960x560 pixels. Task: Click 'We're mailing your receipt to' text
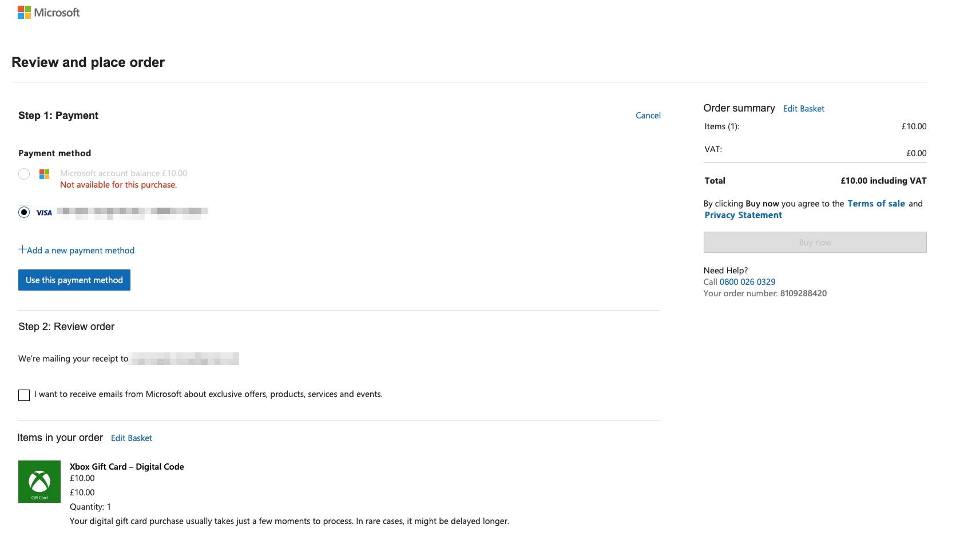[73, 359]
